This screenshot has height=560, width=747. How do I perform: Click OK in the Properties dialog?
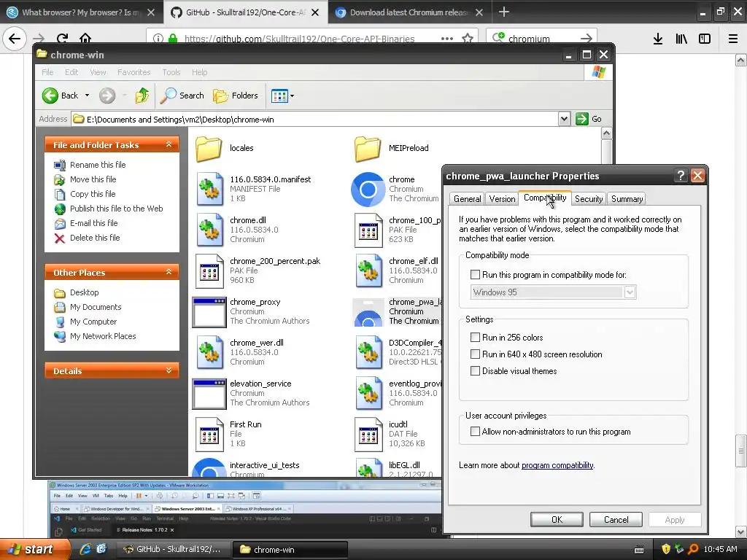(x=557, y=519)
